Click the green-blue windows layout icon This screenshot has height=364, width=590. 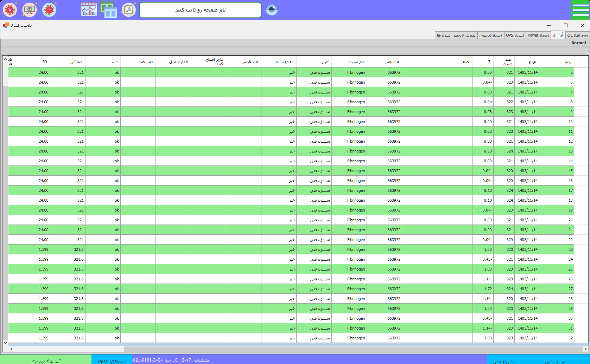click(x=109, y=10)
